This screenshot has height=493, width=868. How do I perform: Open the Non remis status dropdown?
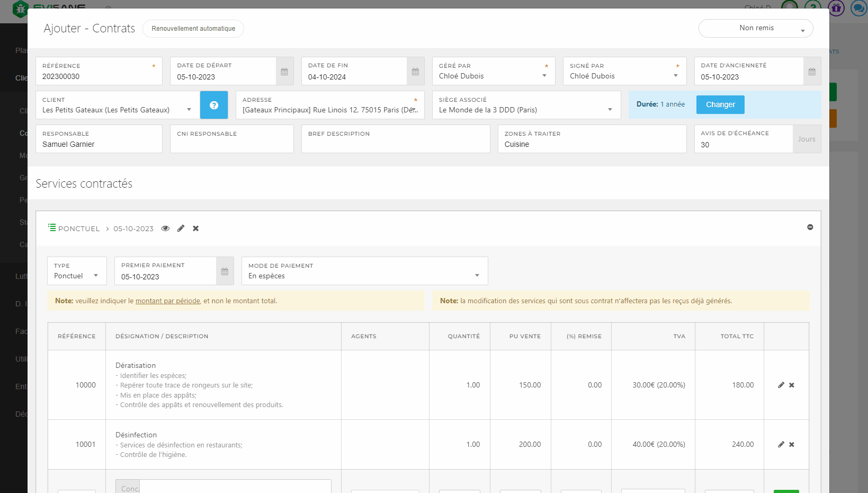tap(756, 29)
